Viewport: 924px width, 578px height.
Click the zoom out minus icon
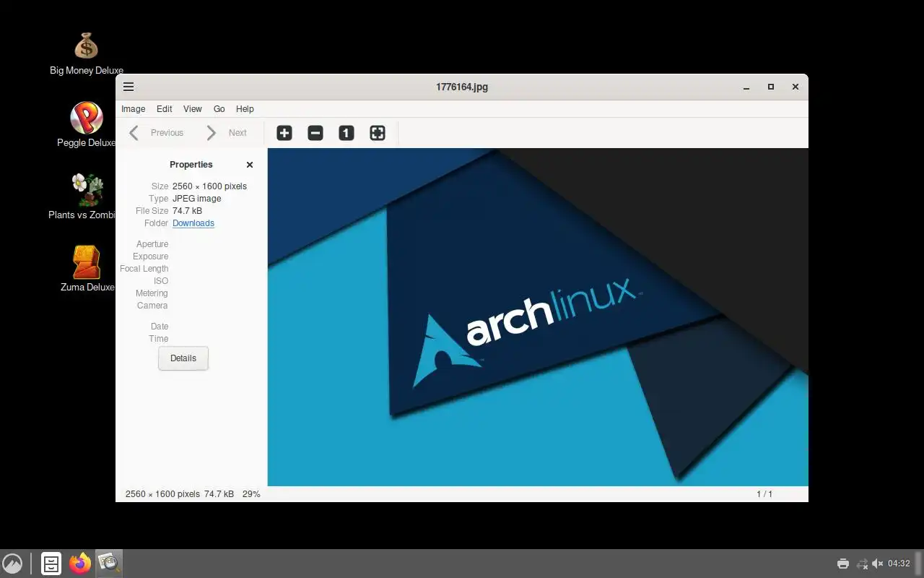point(315,133)
